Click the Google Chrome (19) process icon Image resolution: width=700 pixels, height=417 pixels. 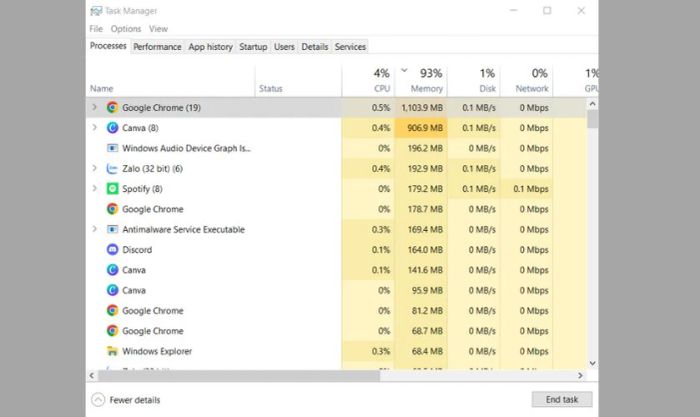point(112,108)
